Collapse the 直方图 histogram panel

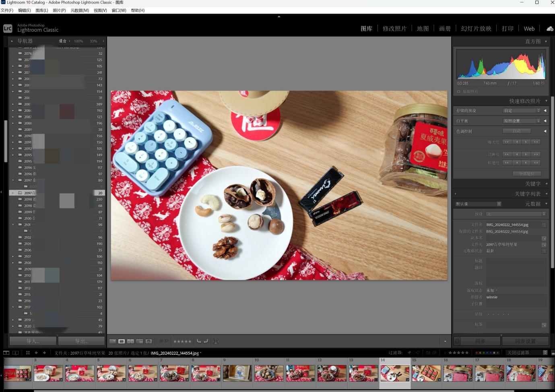click(x=546, y=41)
